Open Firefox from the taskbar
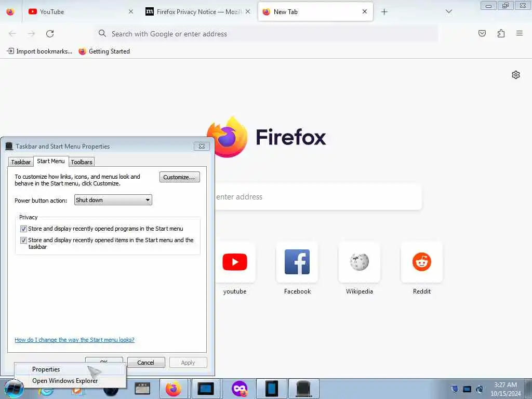This screenshot has height=399, width=532. (x=173, y=389)
